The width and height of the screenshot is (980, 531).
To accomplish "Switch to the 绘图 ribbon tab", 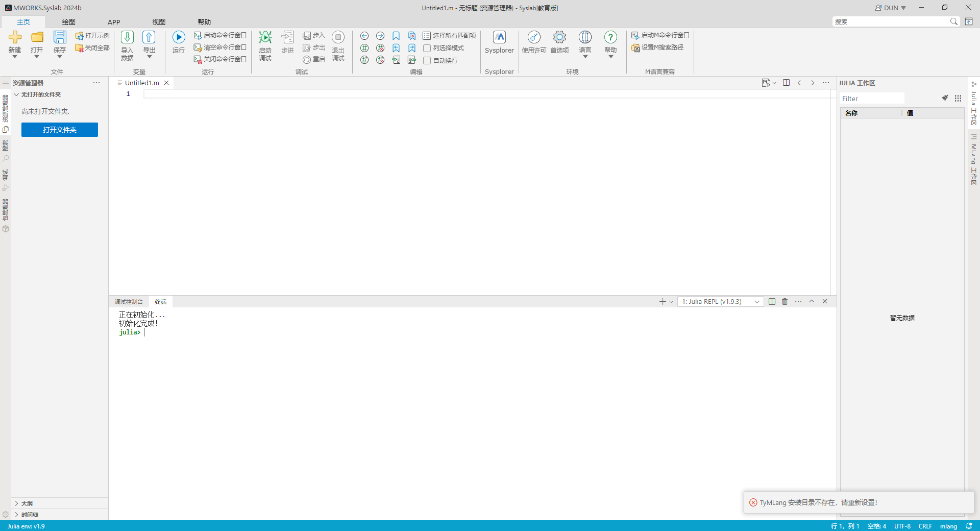I will coord(68,22).
